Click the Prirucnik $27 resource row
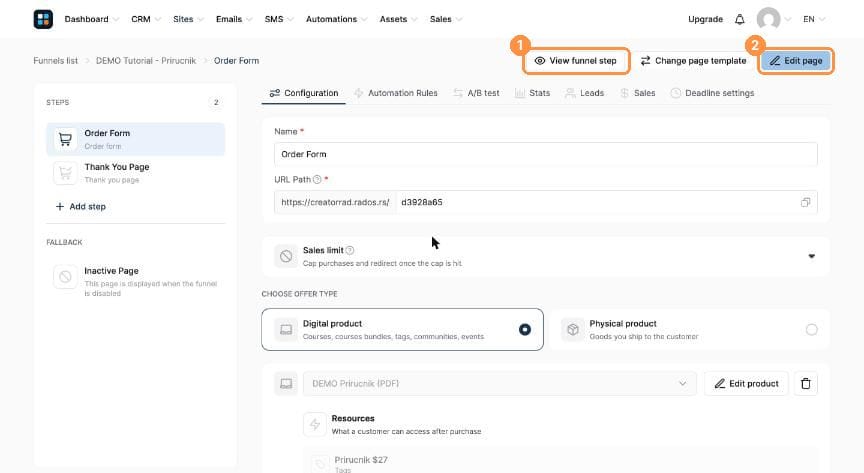Viewport: 864px width, 473px height. click(560, 462)
